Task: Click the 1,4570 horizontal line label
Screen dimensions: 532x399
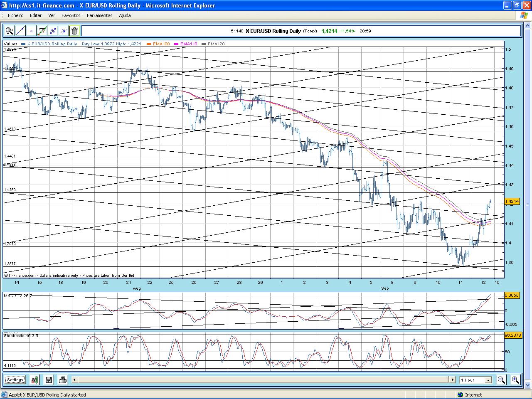Action: coord(10,129)
